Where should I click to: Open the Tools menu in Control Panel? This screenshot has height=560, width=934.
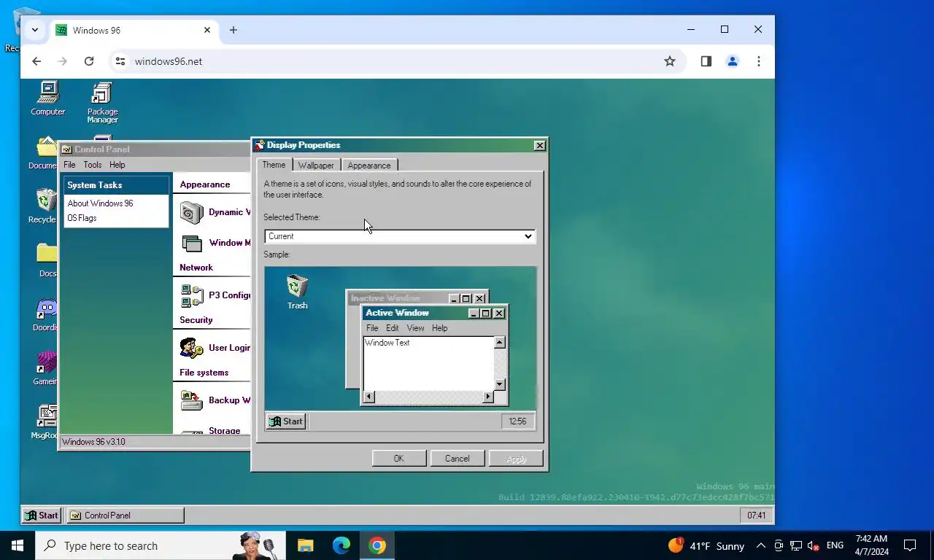click(93, 165)
